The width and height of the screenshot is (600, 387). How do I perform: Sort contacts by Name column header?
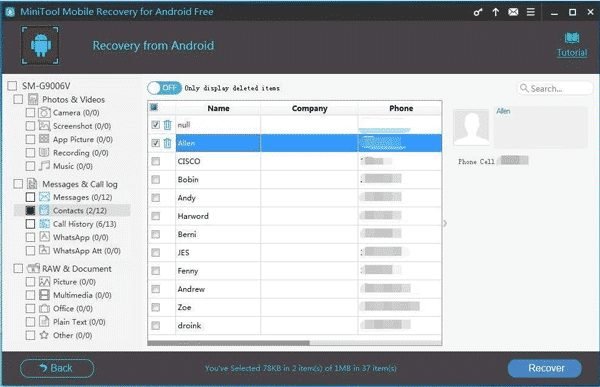pyautogui.click(x=218, y=108)
